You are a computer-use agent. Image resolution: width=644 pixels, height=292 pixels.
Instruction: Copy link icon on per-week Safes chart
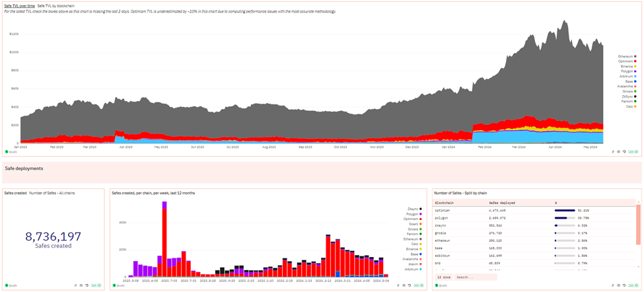coord(398,285)
